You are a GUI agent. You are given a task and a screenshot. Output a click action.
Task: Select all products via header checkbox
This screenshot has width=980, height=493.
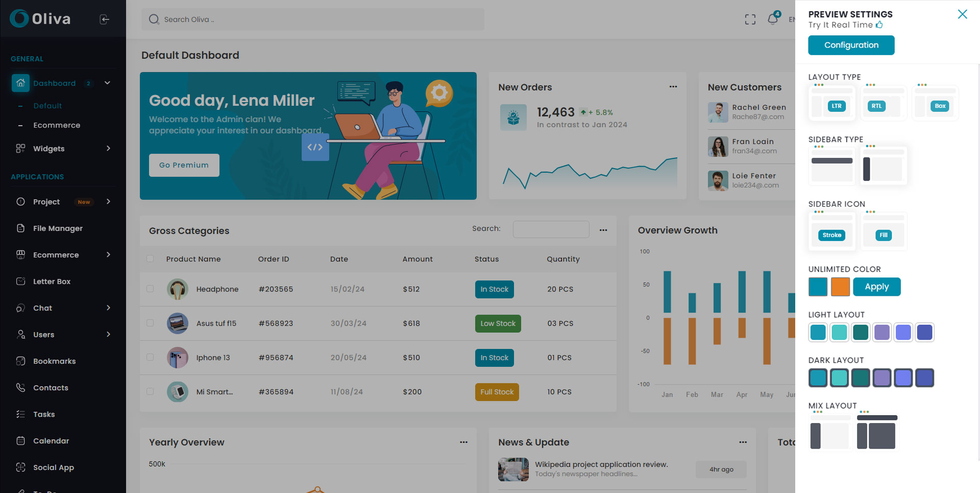[x=150, y=259]
